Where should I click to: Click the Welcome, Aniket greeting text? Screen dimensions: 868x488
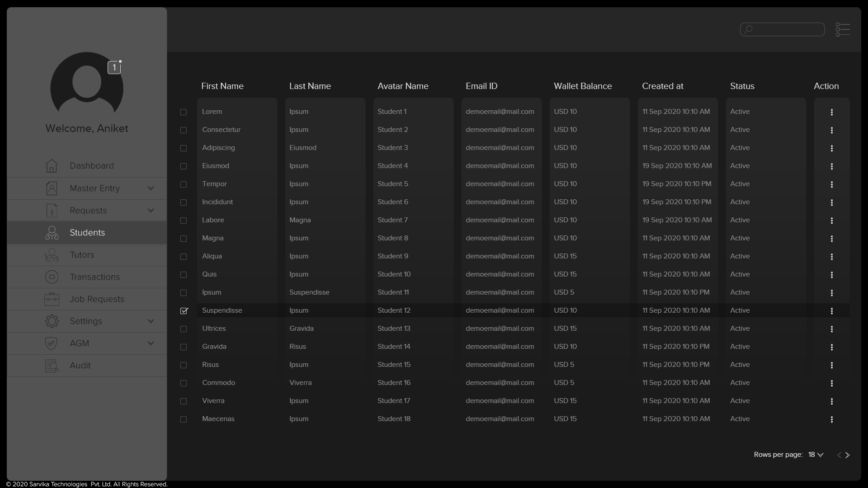click(x=87, y=128)
